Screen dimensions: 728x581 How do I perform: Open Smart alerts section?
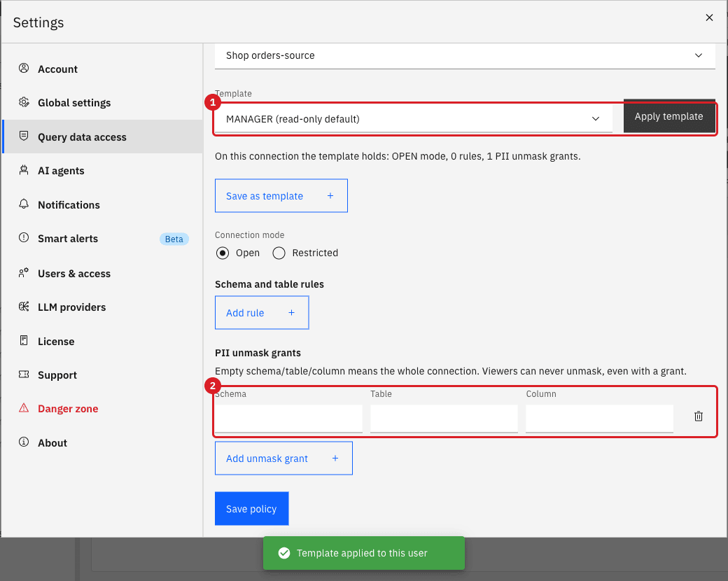click(102, 238)
